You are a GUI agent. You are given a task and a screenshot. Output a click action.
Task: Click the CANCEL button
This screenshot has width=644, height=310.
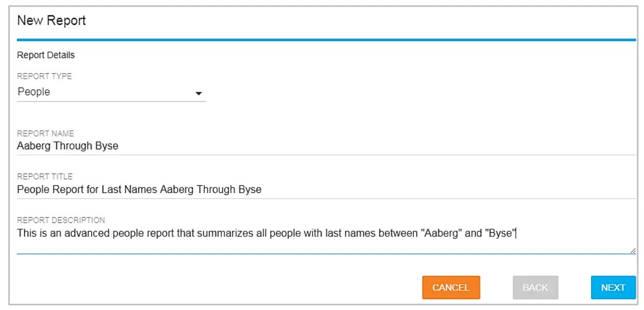[451, 287]
